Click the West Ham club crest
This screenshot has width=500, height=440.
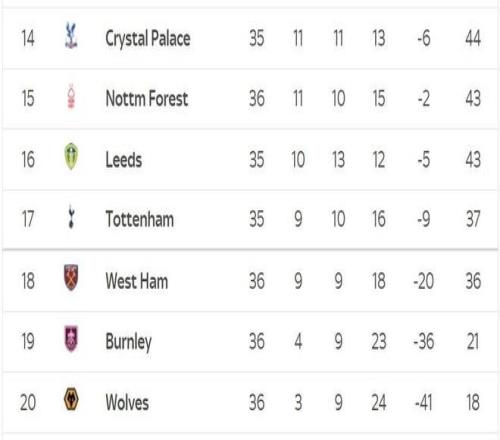coord(71,277)
